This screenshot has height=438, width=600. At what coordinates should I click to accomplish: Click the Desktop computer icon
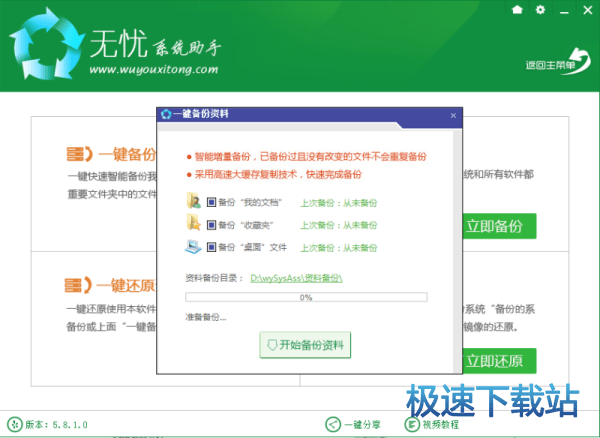point(193,247)
